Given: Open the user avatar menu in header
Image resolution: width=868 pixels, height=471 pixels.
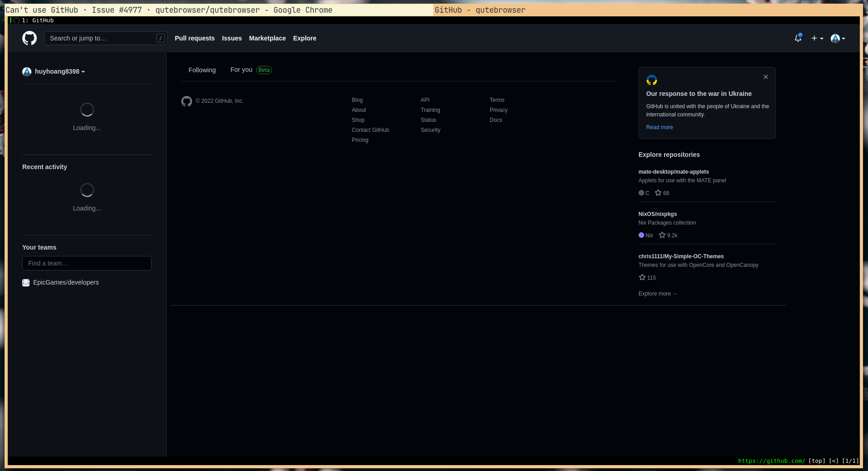Looking at the screenshot, I should pyautogui.click(x=838, y=38).
